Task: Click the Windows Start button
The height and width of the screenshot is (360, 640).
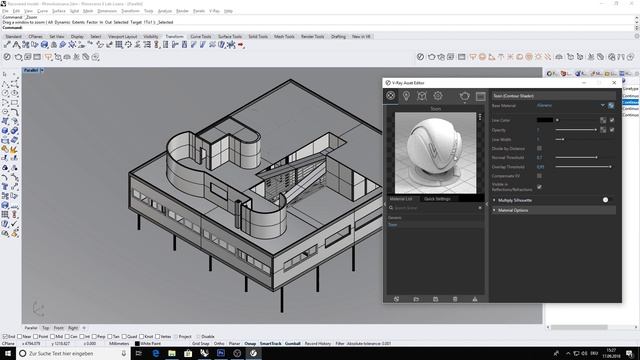Action: click(x=8, y=353)
